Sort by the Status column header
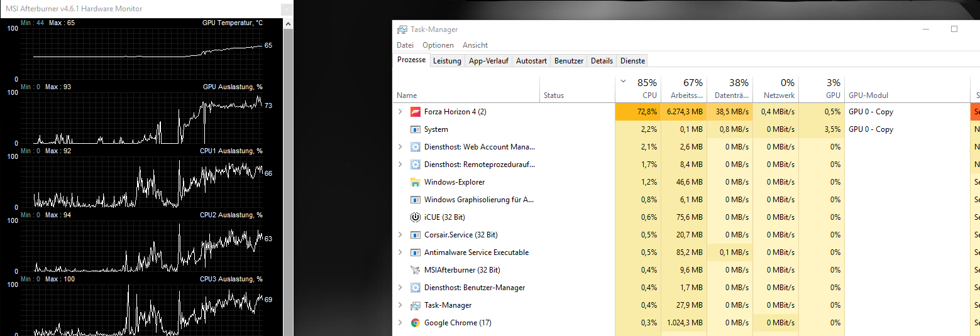 click(x=578, y=89)
